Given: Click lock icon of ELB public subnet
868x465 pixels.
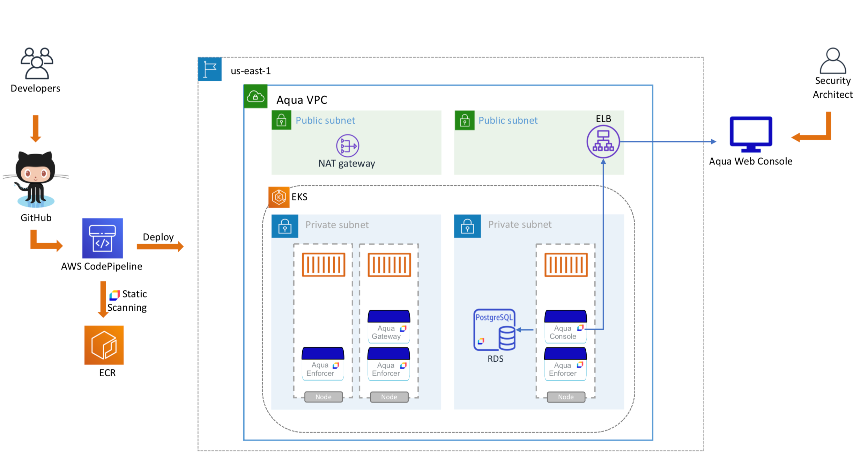Looking at the screenshot, I should click(465, 120).
